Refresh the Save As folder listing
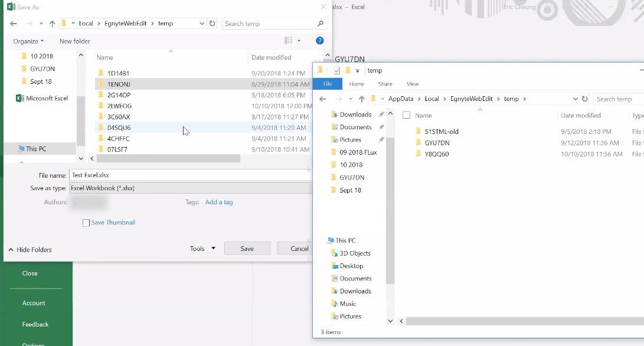The image size is (644, 346). tap(212, 24)
